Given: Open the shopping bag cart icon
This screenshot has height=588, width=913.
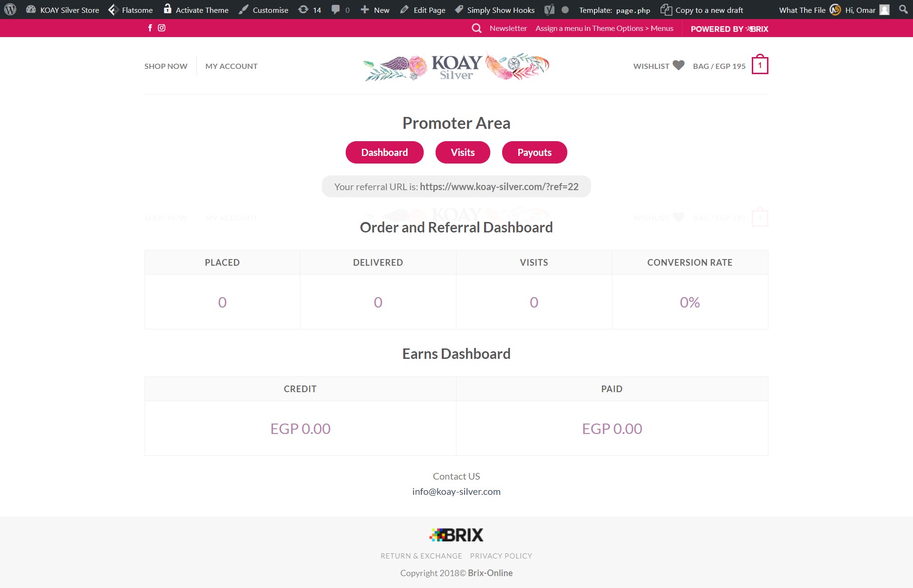Looking at the screenshot, I should click(759, 66).
